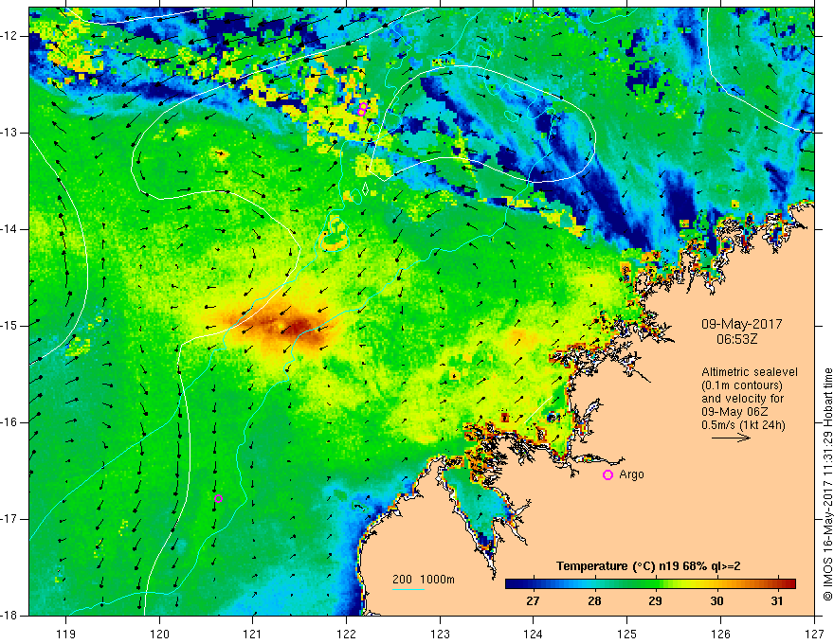Viewport: 834px width, 644px height.
Task: Click the longitude axis label '122'
Action: click(x=346, y=635)
